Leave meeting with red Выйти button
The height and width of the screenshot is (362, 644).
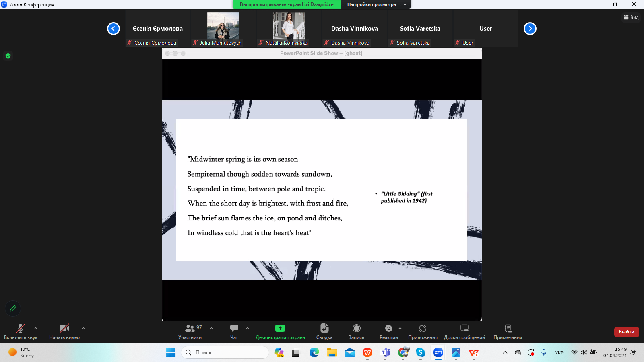coord(626,332)
